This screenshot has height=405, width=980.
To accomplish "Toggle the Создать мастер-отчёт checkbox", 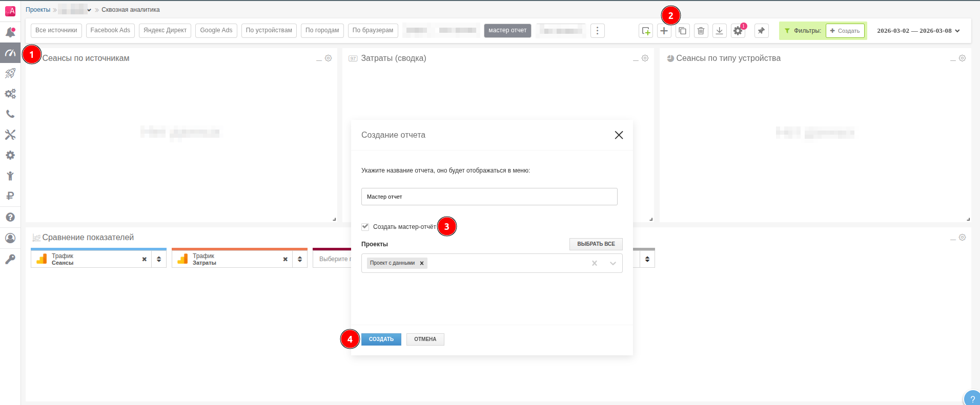I will [365, 227].
